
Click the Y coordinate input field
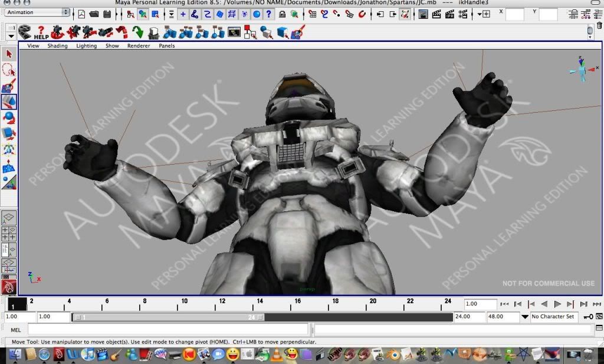(x=548, y=15)
